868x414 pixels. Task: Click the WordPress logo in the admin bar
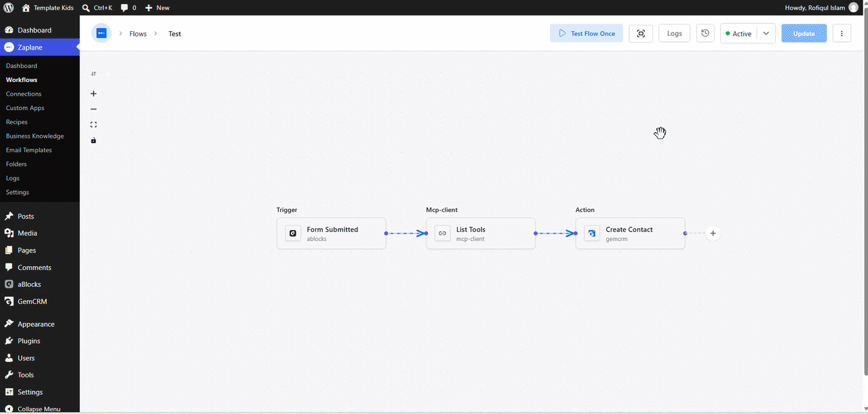coord(8,7)
